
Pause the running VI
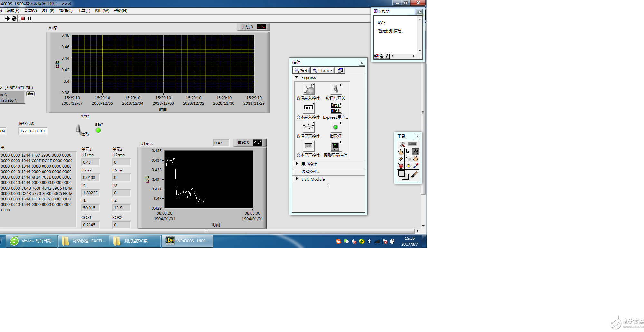(x=29, y=19)
